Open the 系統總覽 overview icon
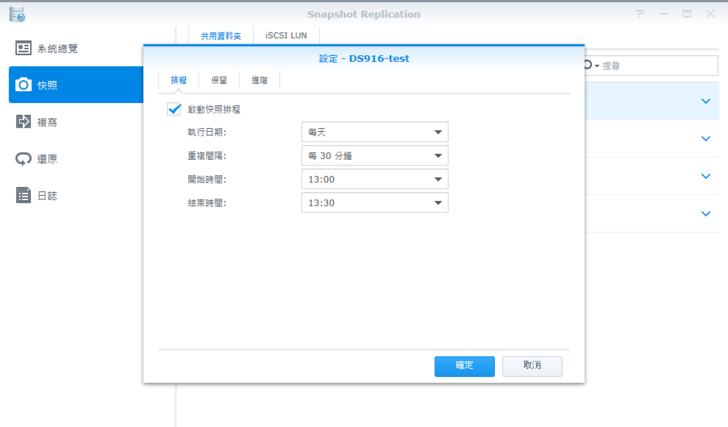 coord(24,48)
